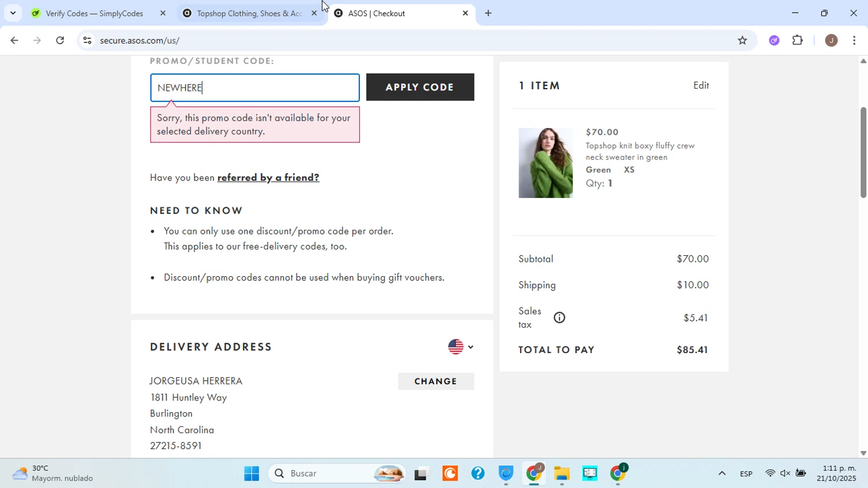Switch to Chrome window with J profile badge
This screenshot has height=488, width=868.
(x=534, y=474)
